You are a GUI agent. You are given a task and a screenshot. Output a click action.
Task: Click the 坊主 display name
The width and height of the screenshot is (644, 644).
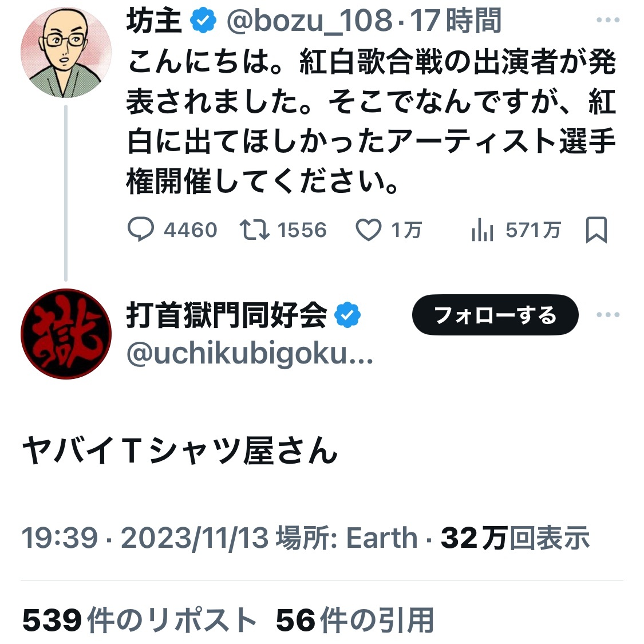click(154, 22)
